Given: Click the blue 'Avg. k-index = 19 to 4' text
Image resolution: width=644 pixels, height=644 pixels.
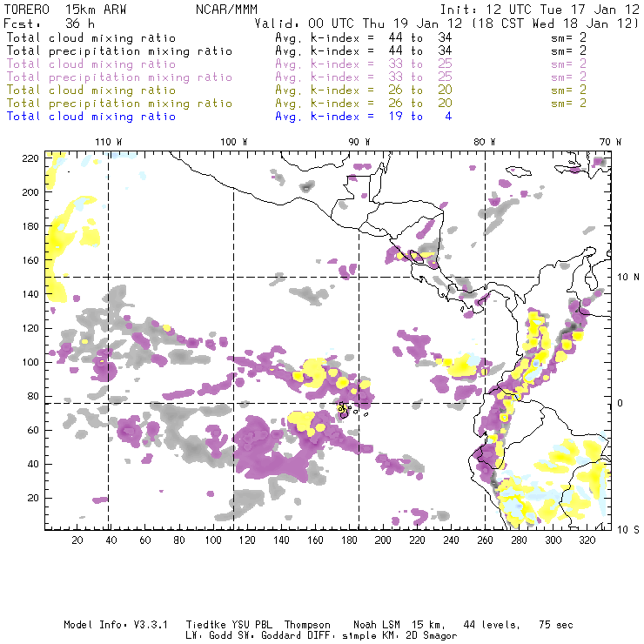Looking at the screenshot, I should (364, 117).
